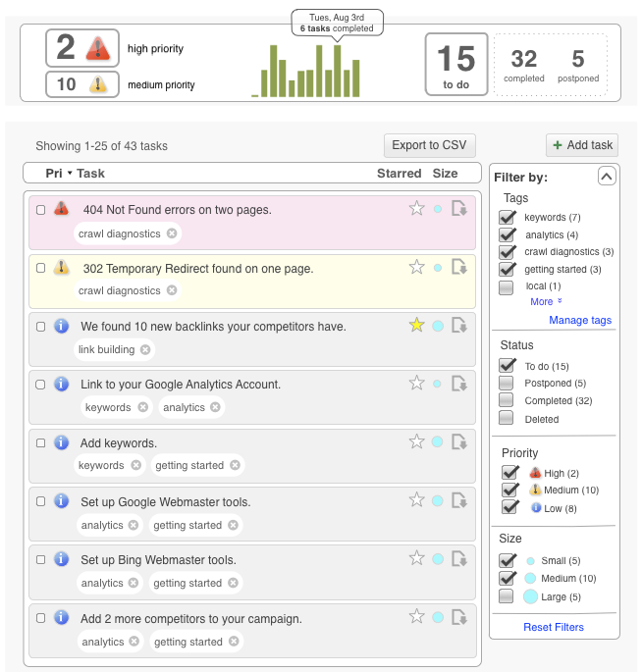Remove crawl diagnostics tag from 404 task
642x672 pixels.
click(172, 233)
